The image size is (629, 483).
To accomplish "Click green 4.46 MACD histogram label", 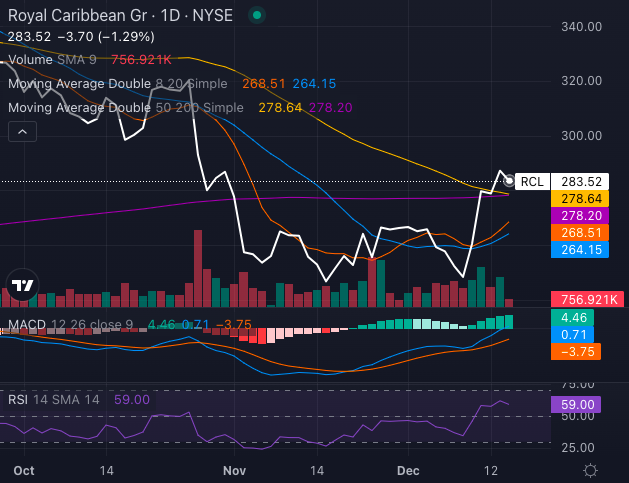I will pos(572,318).
